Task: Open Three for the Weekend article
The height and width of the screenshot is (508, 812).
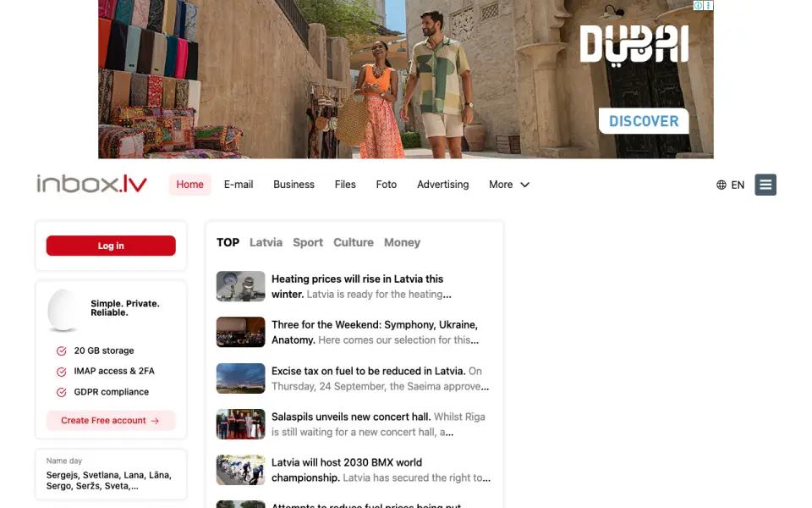Action: coord(375,332)
